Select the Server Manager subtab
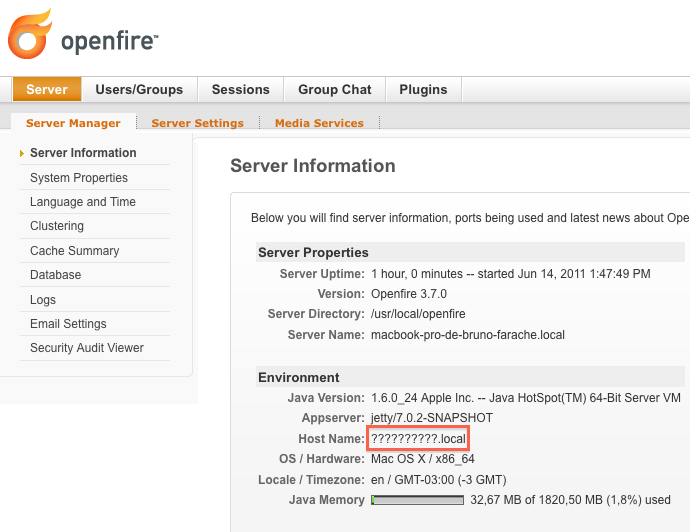The height and width of the screenshot is (532, 690). pyautogui.click(x=73, y=123)
